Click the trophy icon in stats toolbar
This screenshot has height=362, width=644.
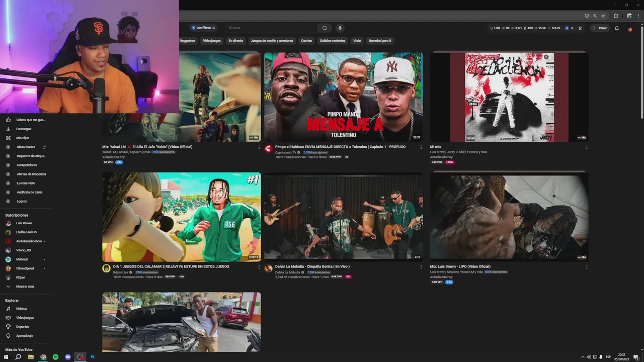[x=580, y=28]
